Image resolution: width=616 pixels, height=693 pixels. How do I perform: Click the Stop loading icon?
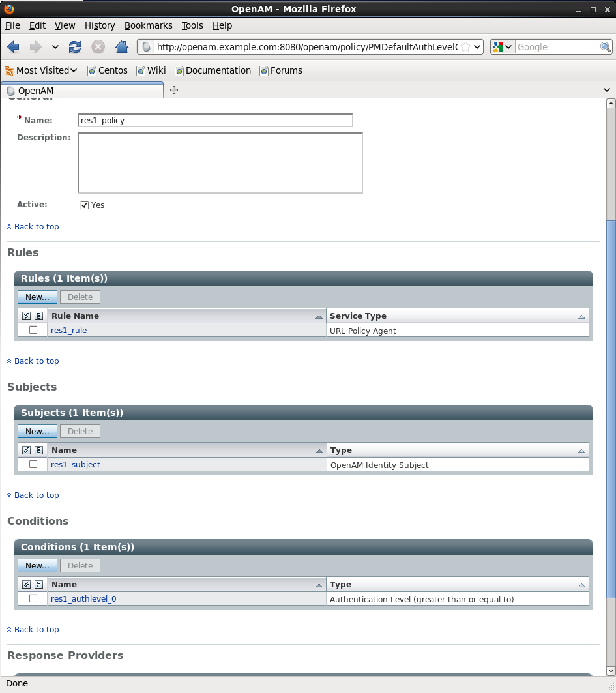click(x=98, y=46)
